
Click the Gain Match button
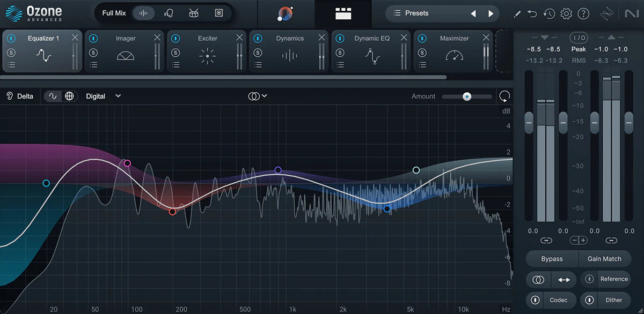605,259
